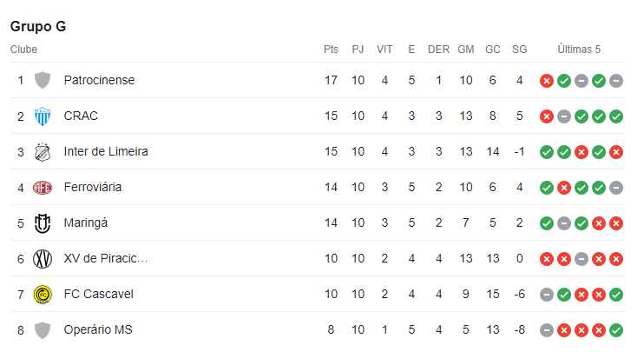Click the Pts column header

click(x=331, y=50)
